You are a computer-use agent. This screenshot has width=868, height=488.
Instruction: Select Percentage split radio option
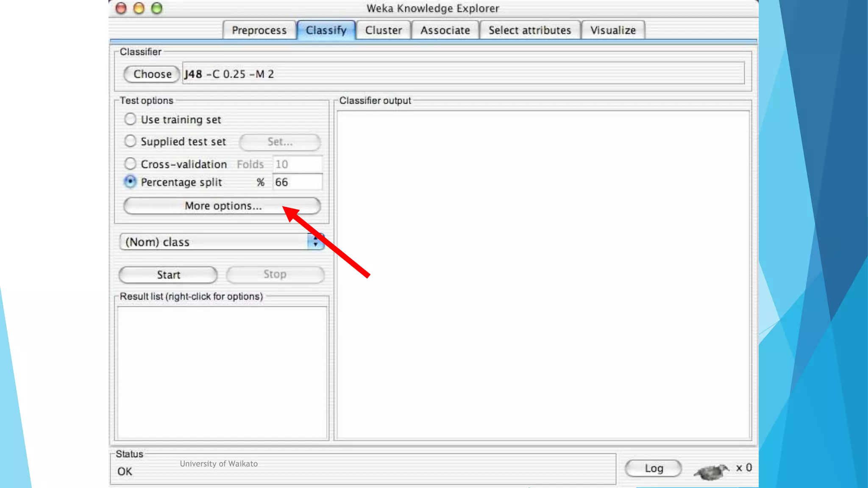130,182
